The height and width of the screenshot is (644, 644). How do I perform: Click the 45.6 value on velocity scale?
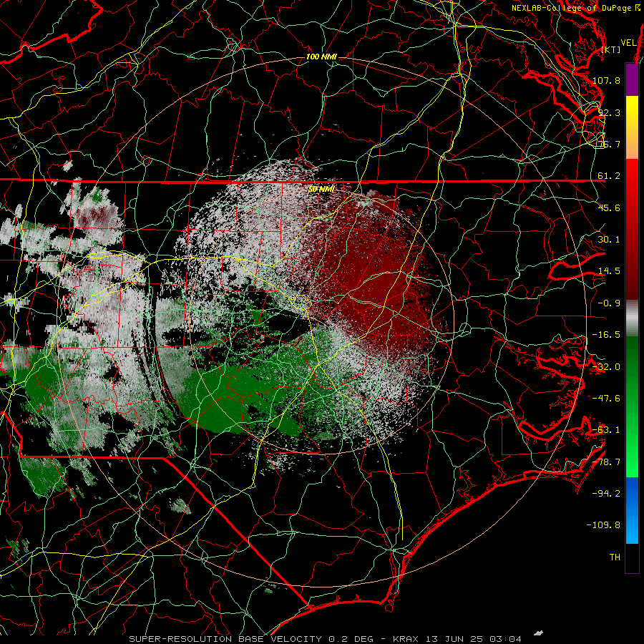[x=609, y=208]
